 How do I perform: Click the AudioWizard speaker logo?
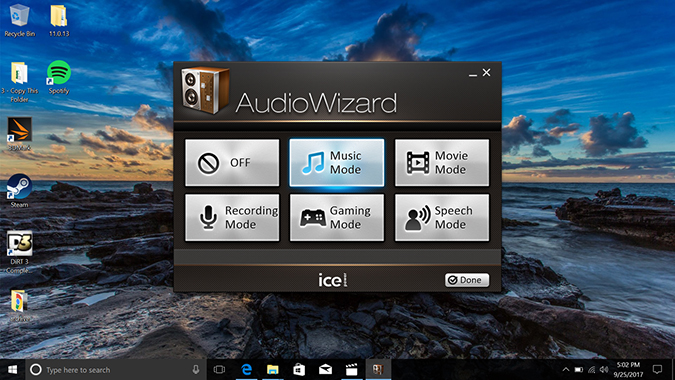pyautogui.click(x=205, y=90)
